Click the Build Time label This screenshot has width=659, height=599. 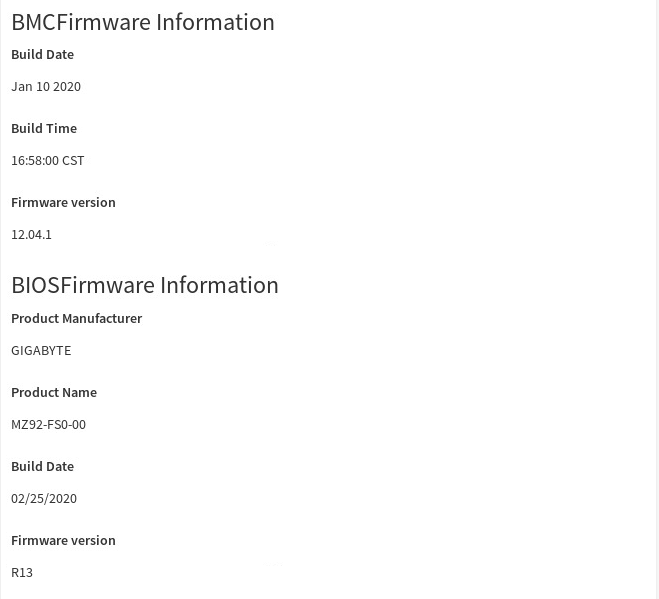[44, 128]
